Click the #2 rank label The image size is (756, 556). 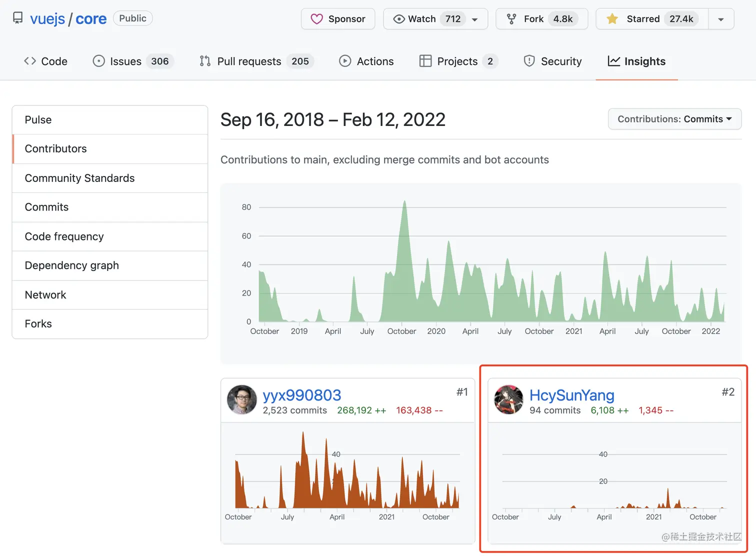(x=728, y=392)
